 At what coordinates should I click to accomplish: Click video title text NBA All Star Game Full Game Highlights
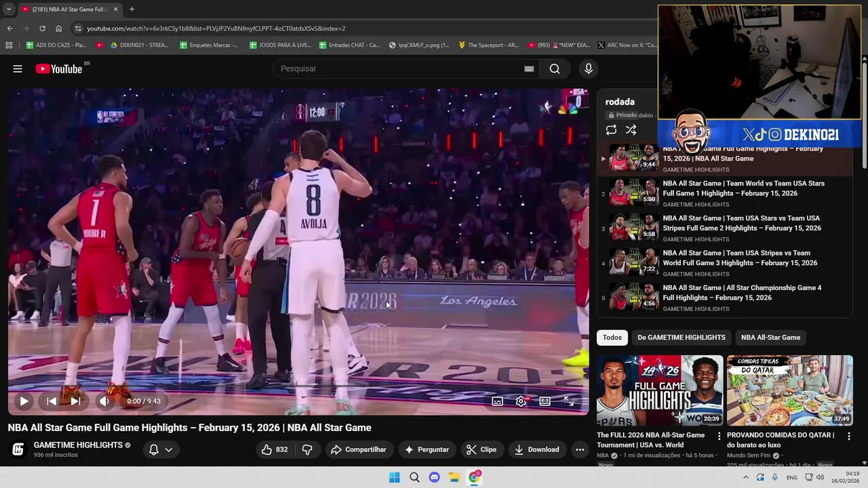click(x=189, y=428)
